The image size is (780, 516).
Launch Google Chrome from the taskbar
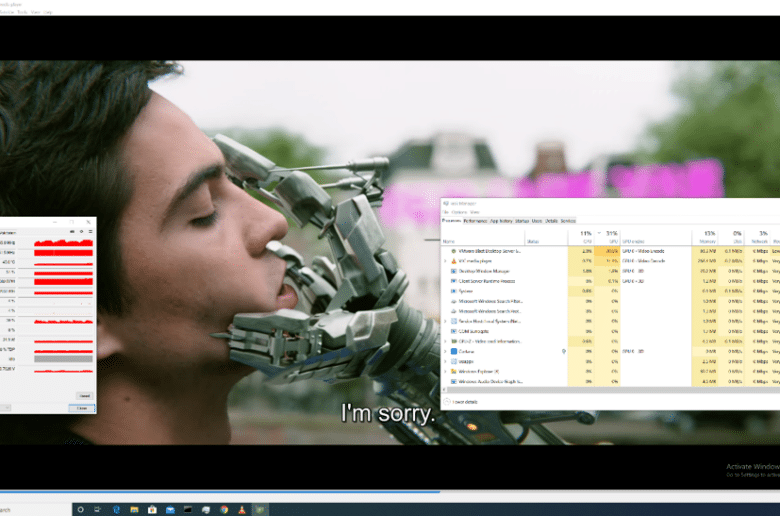pos(224,510)
